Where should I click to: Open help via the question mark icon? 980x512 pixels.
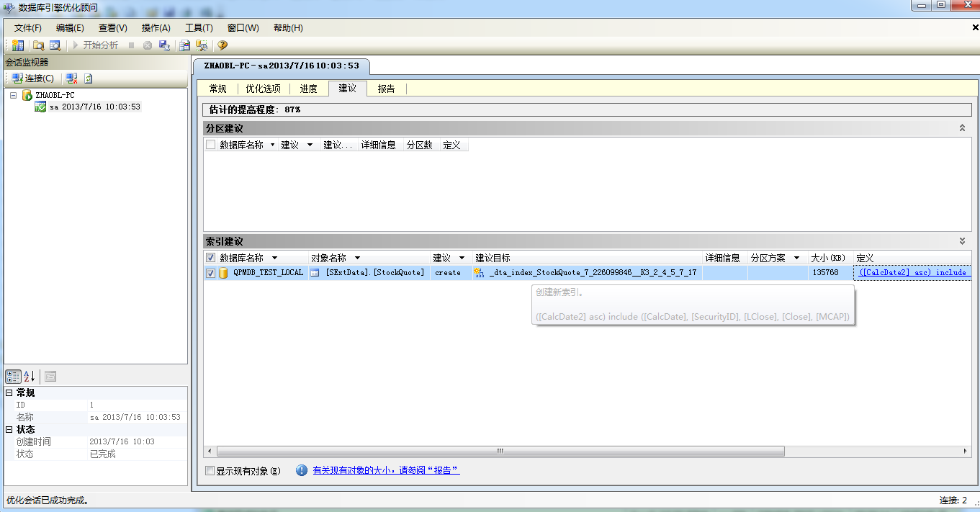tap(222, 45)
